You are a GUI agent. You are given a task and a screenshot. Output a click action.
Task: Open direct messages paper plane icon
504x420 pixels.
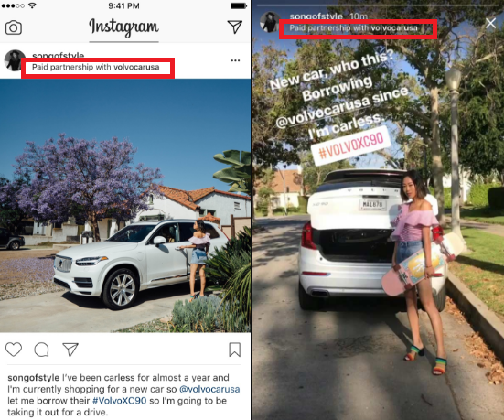235,27
